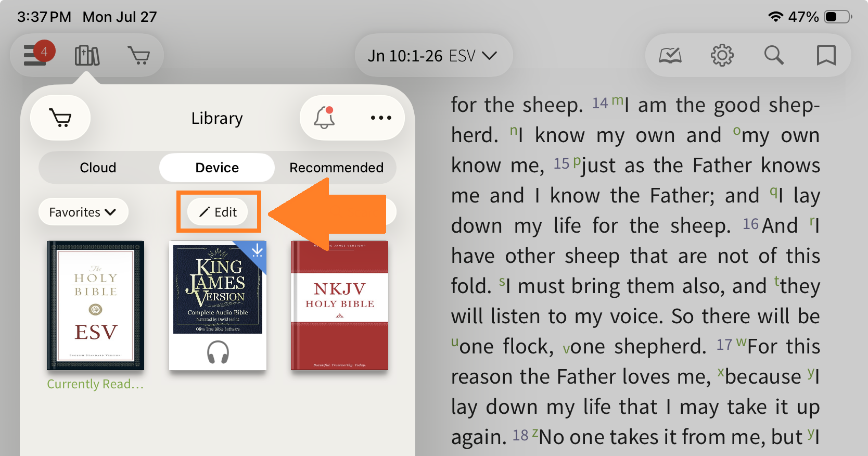Switch to the Cloud tab
The height and width of the screenshot is (456, 868).
[x=98, y=168]
